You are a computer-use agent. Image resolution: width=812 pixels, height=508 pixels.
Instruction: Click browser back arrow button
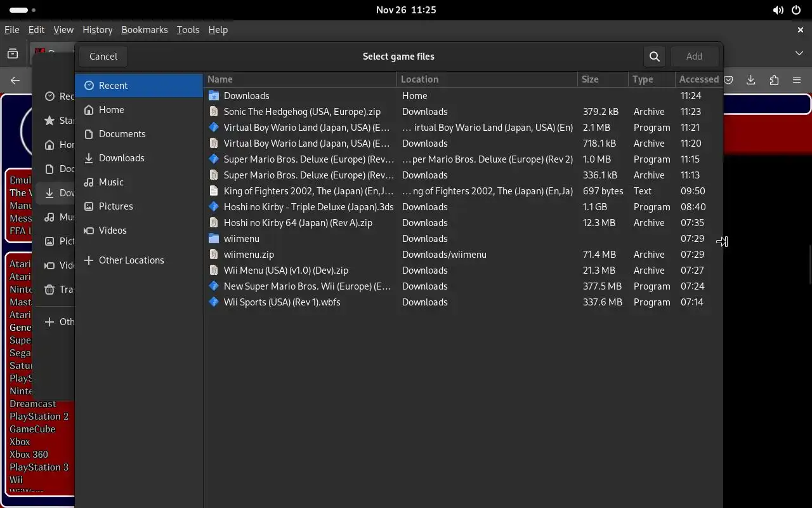point(15,80)
